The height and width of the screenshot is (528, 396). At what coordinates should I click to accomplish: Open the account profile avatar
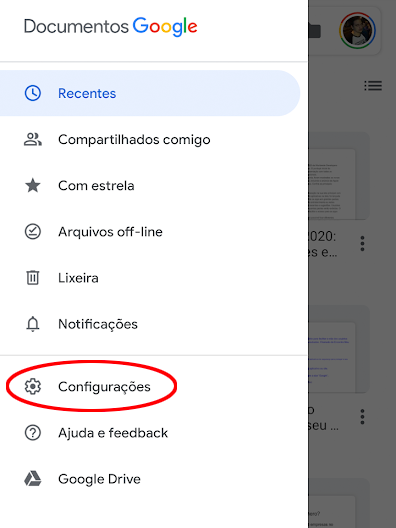[357, 31]
